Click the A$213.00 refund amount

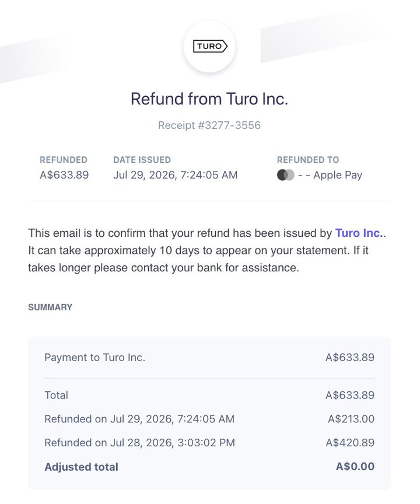click(351, 419)
